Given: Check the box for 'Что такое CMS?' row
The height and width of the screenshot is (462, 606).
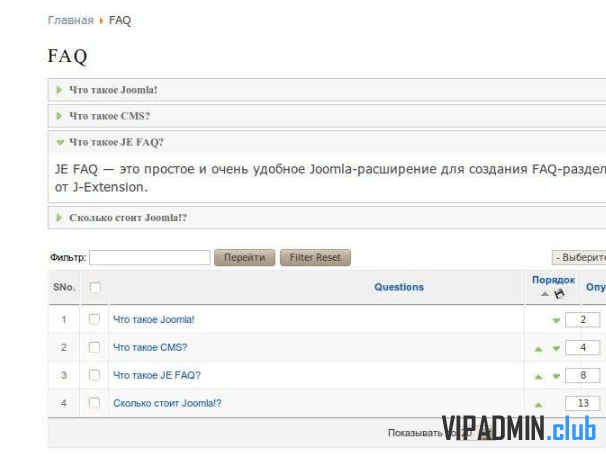Looking at the screenshot, I should [94, 347].
